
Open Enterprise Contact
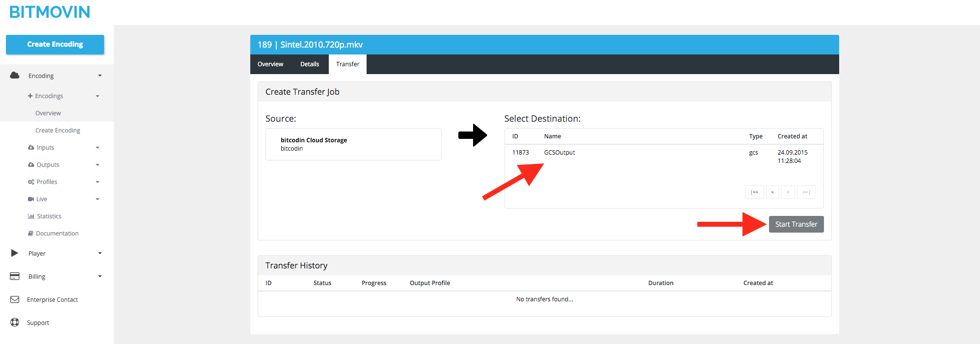(x=53, y=300)
